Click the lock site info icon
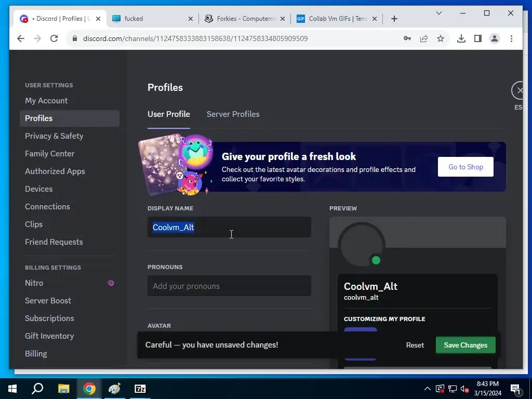Image resolution: width=532 pixels, height=399 pixels. tap(75, 38)
